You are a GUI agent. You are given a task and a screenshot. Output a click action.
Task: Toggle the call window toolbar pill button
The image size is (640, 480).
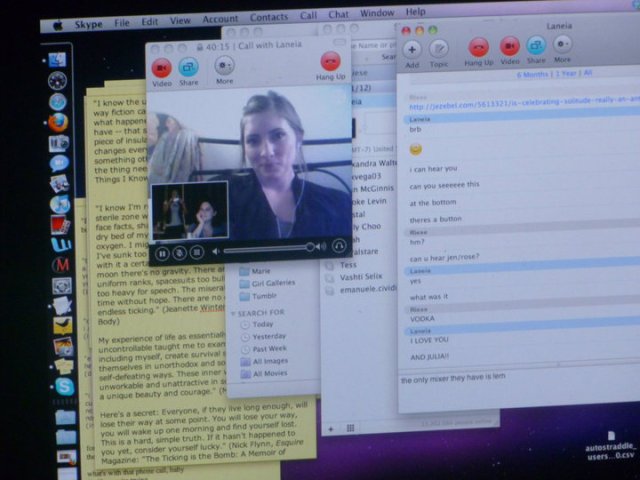tap(339, 42)
